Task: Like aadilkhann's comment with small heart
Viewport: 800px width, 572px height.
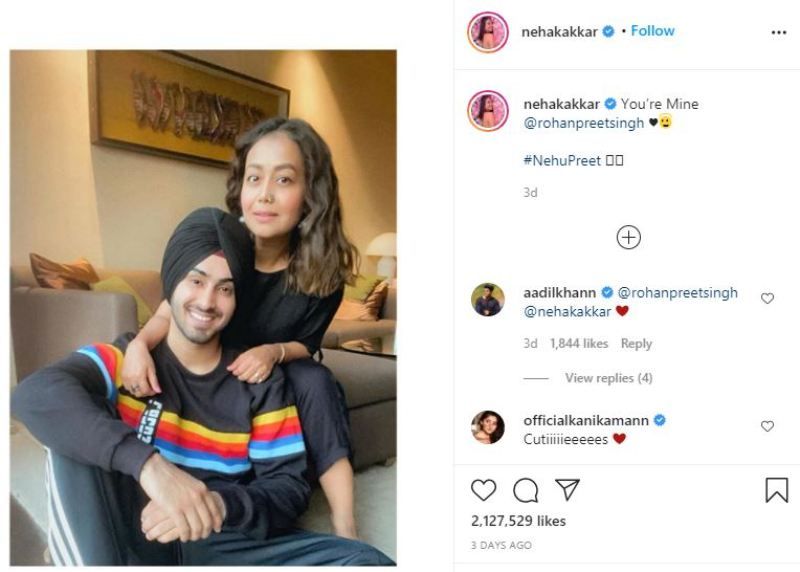Action: 767,298
